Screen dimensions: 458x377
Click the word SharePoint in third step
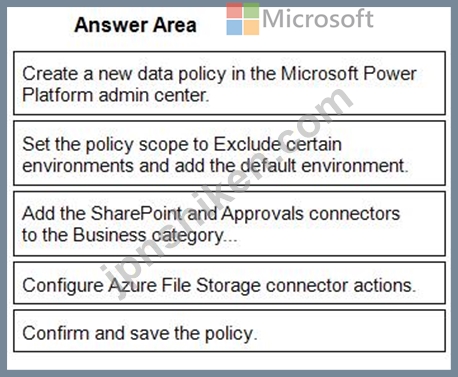point(136,213)
